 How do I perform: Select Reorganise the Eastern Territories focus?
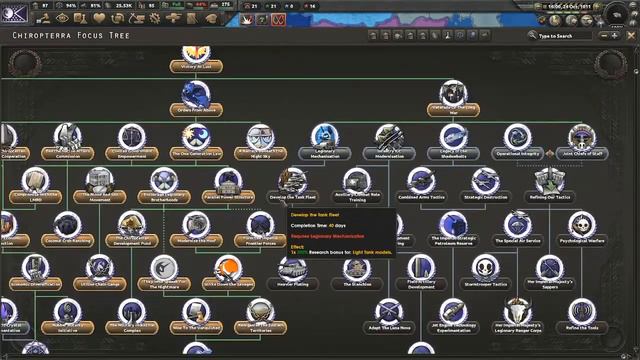click(260, 316)
